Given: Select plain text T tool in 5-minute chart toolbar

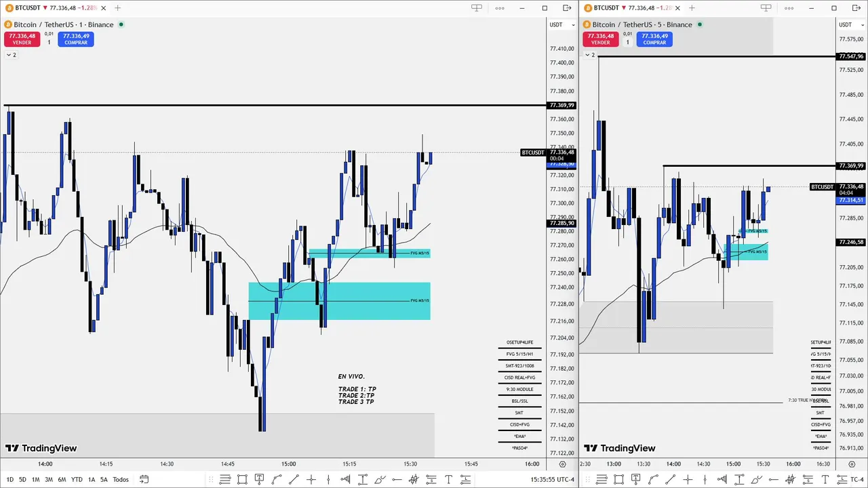Looking at the screenshot, I should pyautogui.click(x=825, y=479).
